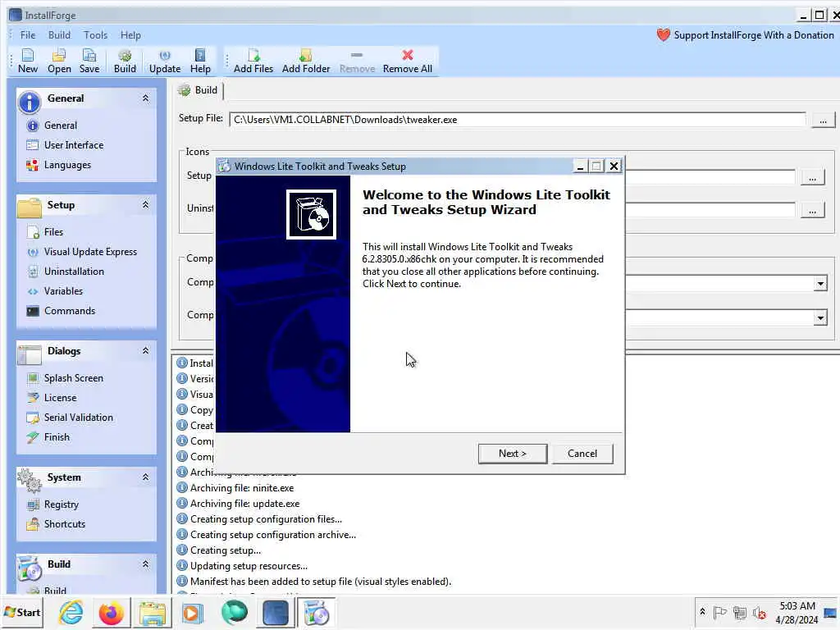Click the taskbar clock showing 5:03 AM
This screenshot has width=840, height=630.
click(797, 613)
